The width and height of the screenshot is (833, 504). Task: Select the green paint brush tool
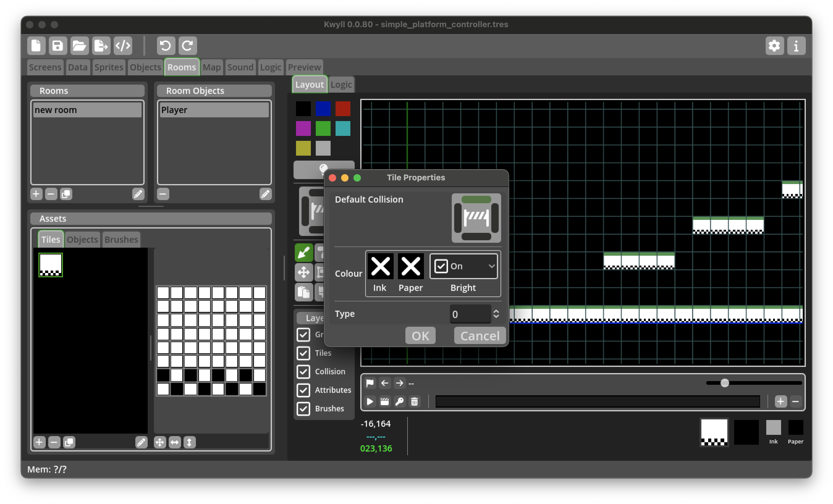coord(304,252)
